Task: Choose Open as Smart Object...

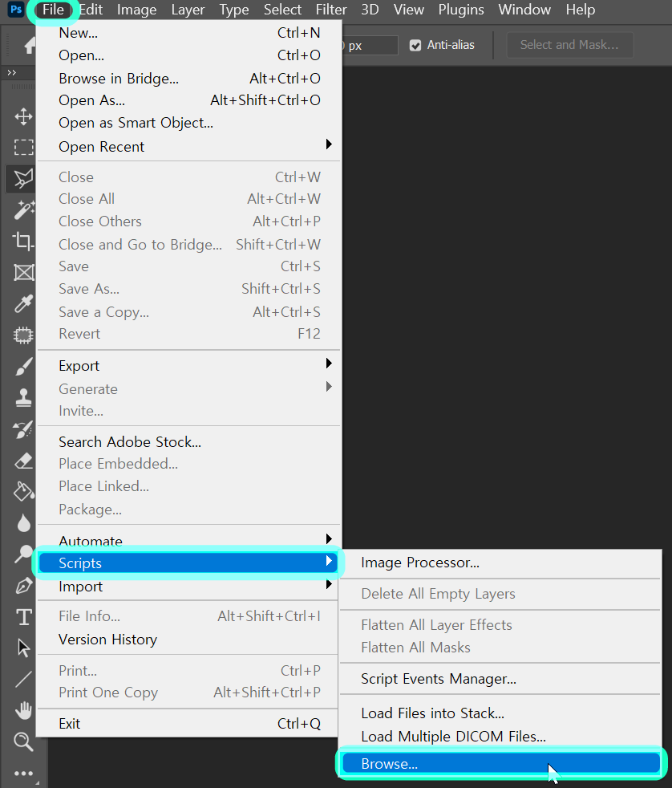Action: 189,123
